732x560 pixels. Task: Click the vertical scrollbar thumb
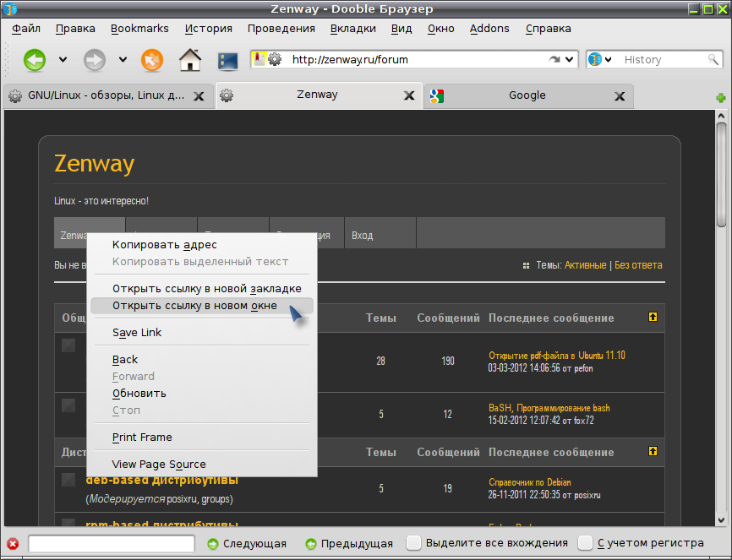tap(722, 175)
